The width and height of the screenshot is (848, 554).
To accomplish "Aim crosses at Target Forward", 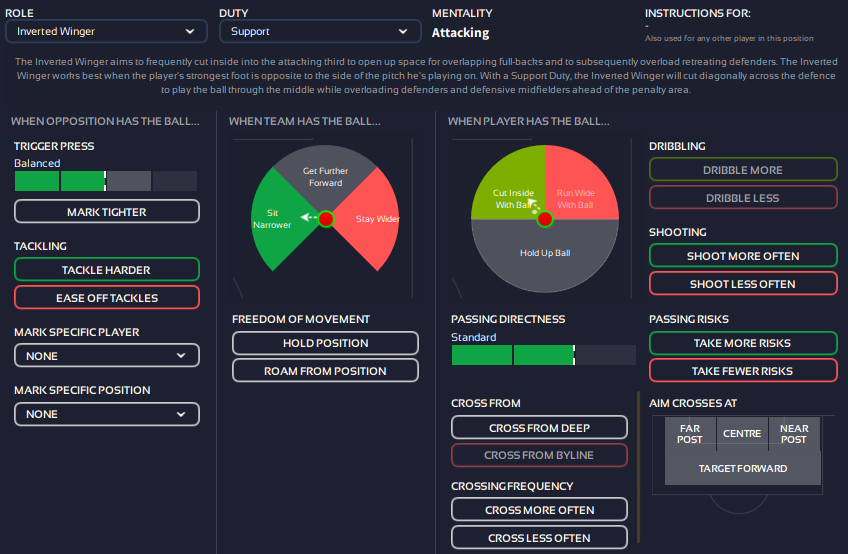I will point(743,469).
